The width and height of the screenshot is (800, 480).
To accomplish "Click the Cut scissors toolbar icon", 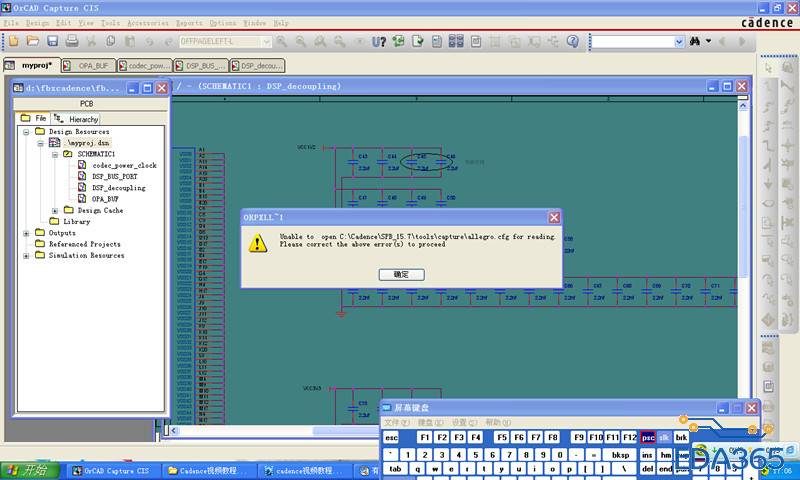I will (x=91, y=41).
